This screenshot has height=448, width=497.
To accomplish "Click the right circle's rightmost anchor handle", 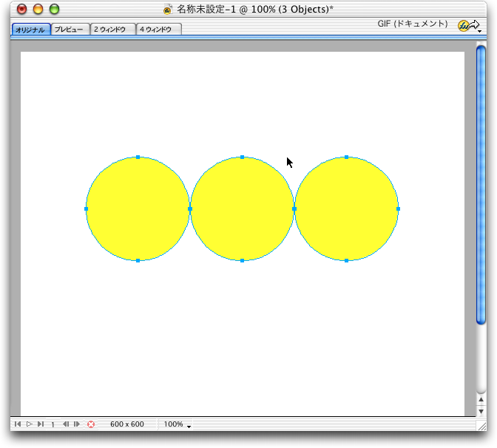I will coord(398,208).
